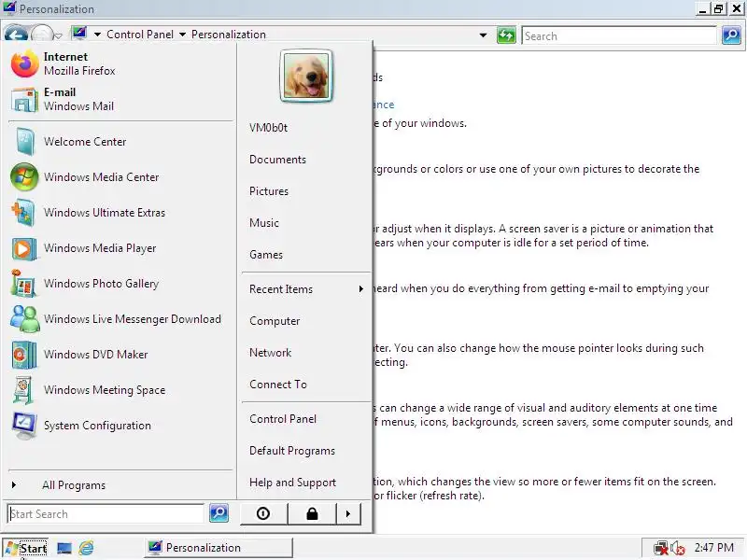Open Windows Ultimate Extras icon
Image resolution: width=747 pixels, height=560 pixels.
tap(24, 213)
